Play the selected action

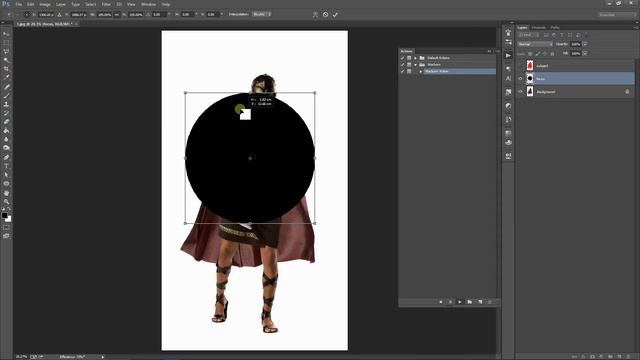pyautogui.click(x=460, y=302)
